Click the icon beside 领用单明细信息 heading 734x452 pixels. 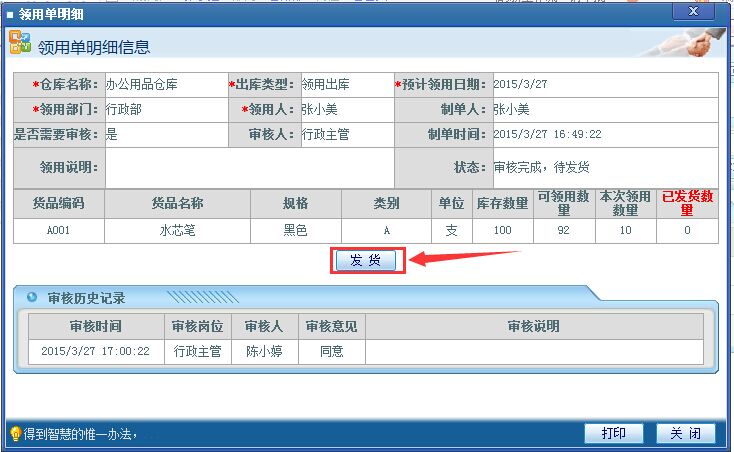tap(19, 43)
